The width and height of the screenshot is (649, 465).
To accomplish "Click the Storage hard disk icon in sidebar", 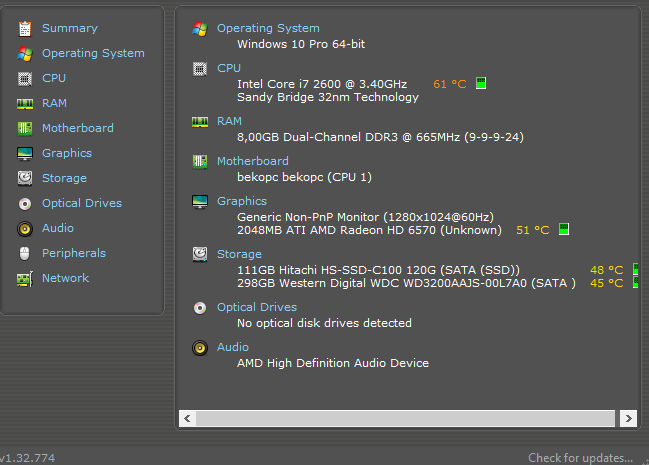I will 25,178.
